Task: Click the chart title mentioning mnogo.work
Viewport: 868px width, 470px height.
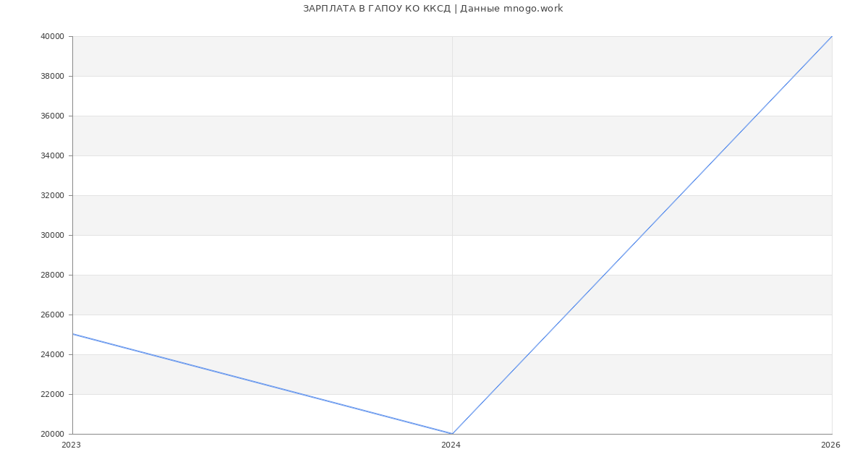Action: 433,9
